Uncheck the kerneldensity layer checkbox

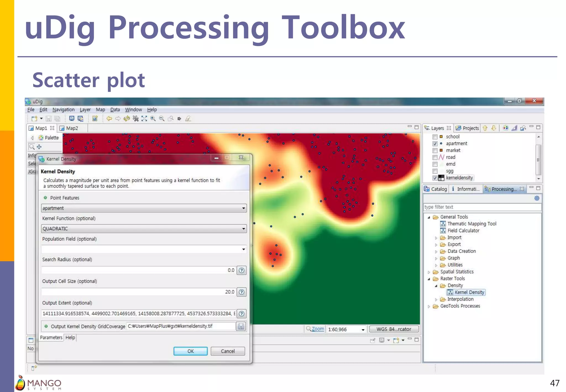tap(435, 178)
